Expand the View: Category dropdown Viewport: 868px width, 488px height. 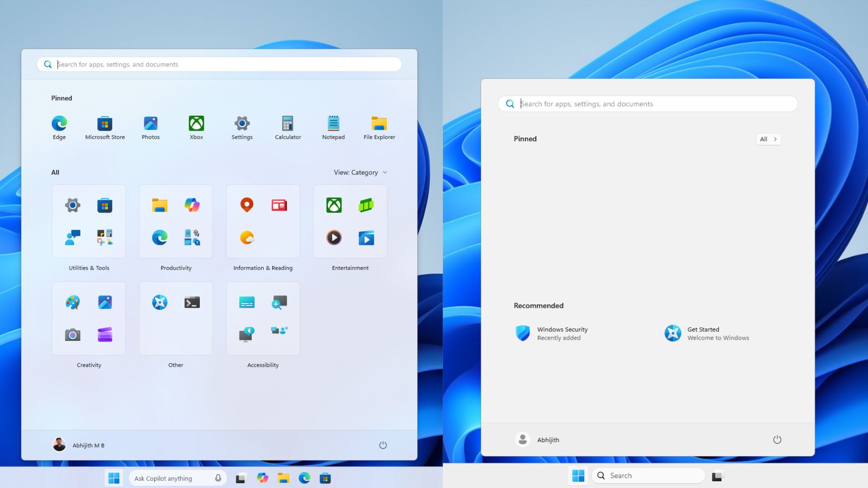point(360,172)
